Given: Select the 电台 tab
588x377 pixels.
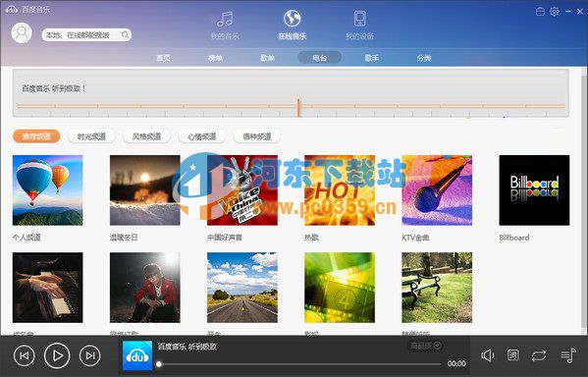Looking at the screenshot, I should [x=319, y=58].
